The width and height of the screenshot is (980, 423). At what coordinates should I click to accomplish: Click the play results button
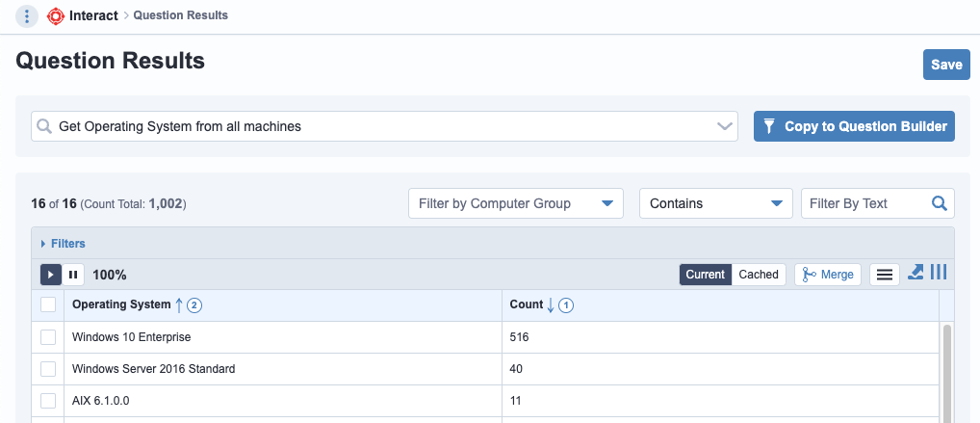(51, 274)
